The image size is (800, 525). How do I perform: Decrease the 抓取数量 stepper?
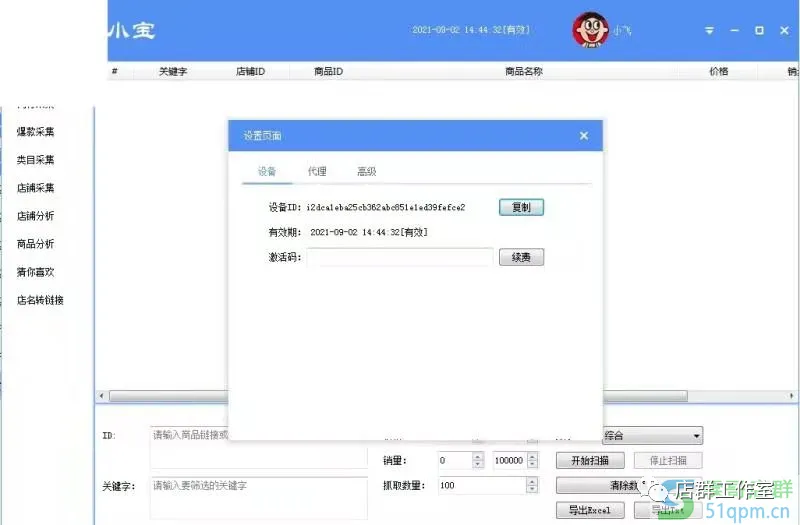pyautogui.click(x=532, y=489)
